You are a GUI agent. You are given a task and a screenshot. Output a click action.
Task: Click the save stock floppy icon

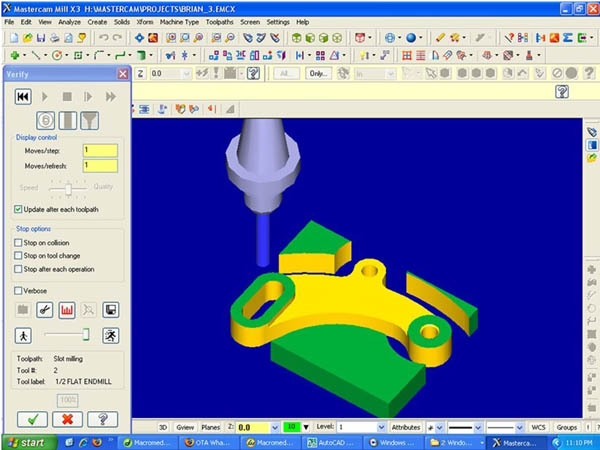coord(111,310)
